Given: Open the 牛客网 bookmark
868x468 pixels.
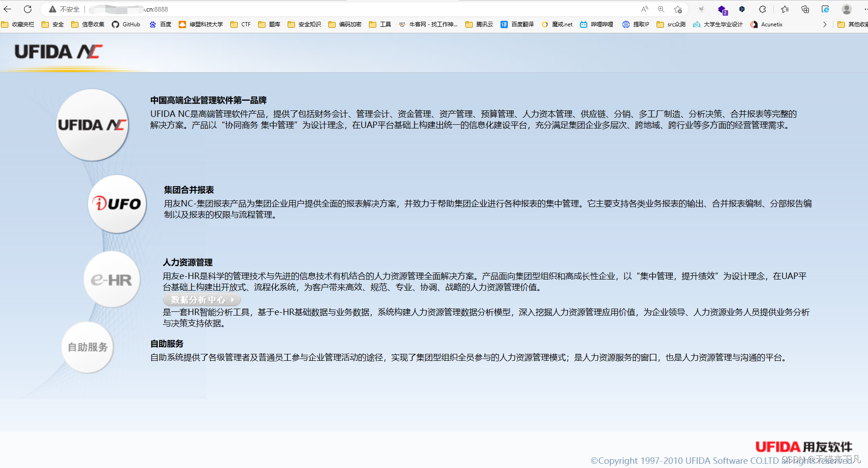Looking at the screenshot, I should [428, 24].
